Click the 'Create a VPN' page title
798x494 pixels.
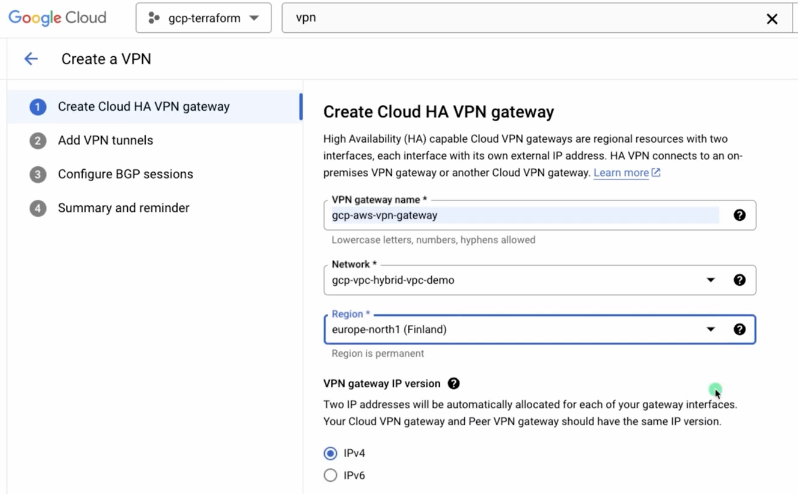pyautogui.click(x=106, y=59)
